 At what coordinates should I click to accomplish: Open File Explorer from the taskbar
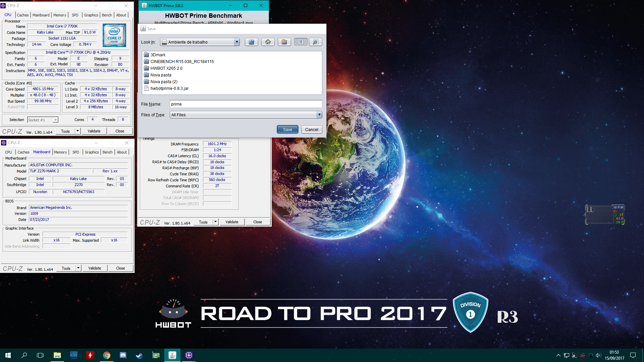point(57,355)
